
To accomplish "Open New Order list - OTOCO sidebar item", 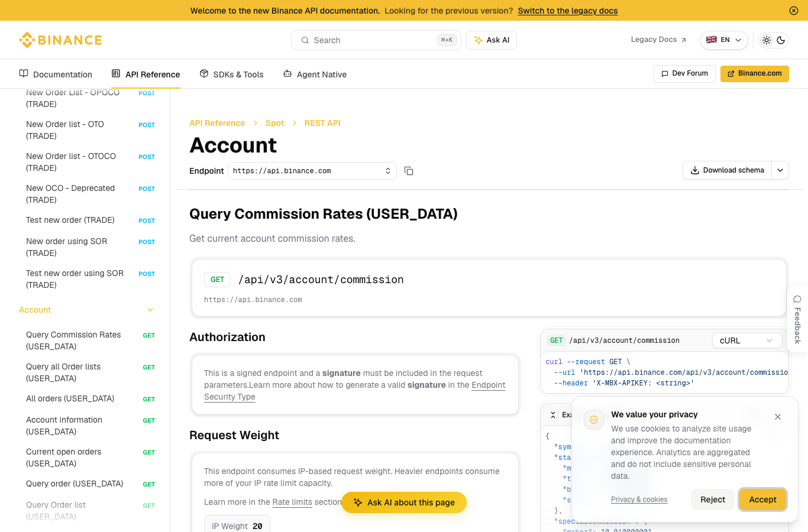I will 91,162.
